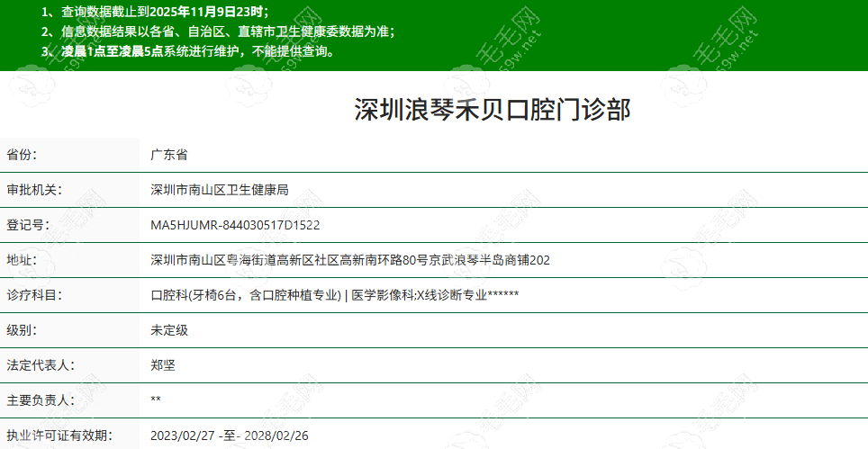This screenshot has height=449, width=868.
Task: Click the 广东省 province value
Action: pyautogui.click(x=168, y=155)
